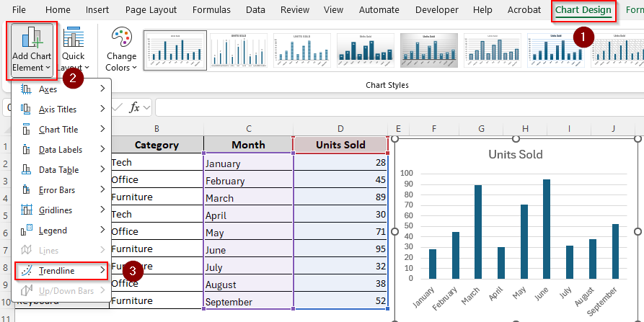Image resolution: width=644 pixels, height=322 pixels.
Task: Click the Add Chart Element icon
Action: click(31, 37)
